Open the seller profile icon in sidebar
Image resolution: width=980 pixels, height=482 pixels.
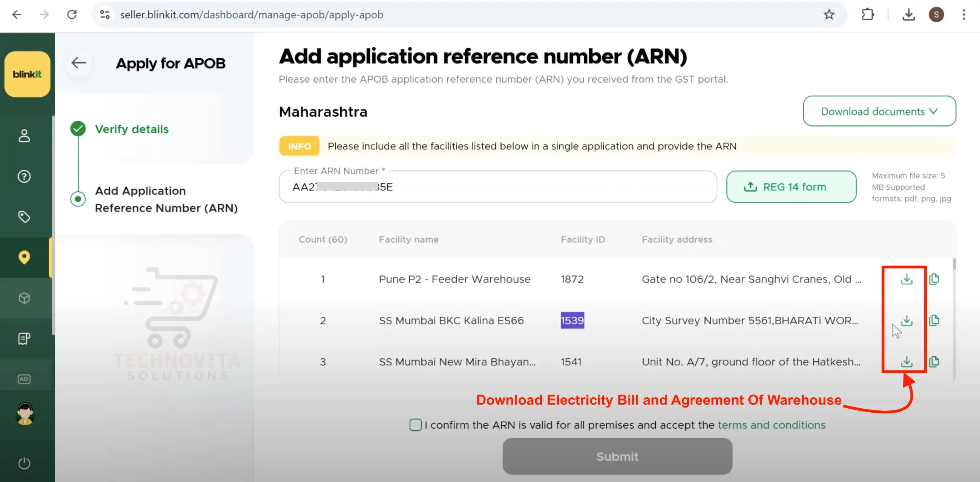tap(24, 136)
